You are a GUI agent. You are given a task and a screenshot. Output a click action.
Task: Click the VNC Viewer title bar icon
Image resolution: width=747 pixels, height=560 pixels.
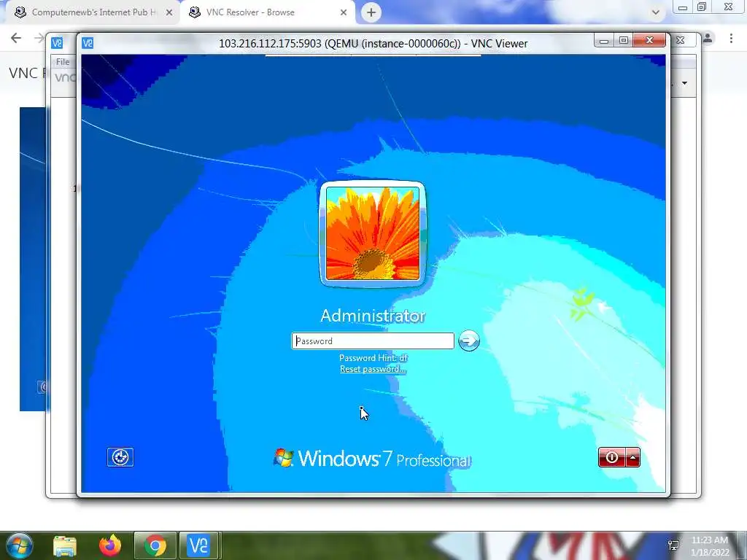point(88,43)
